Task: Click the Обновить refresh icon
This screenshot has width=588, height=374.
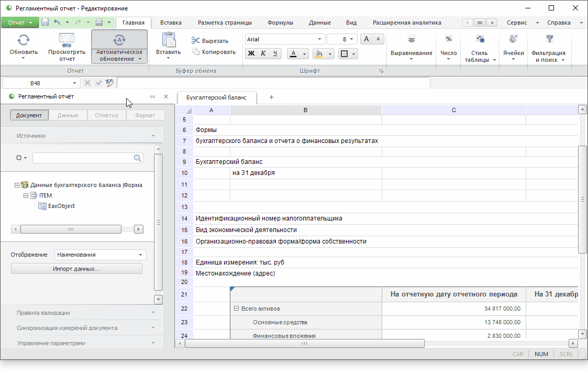Action: coord(24,40)
